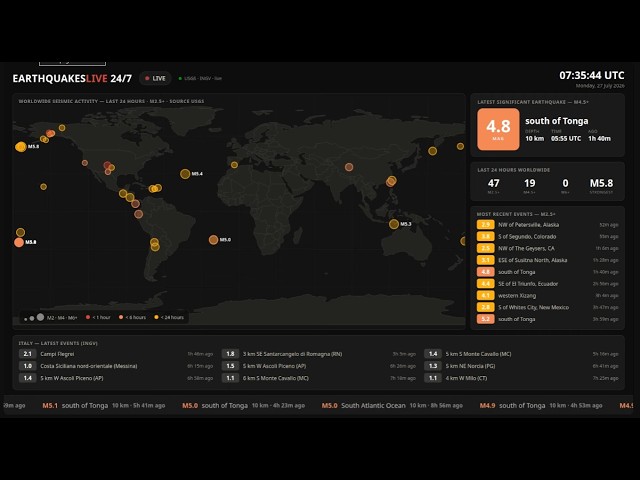Click the red < 1 hour legend dot
This screenshot has height=480, width=640.
pos(88,317)
